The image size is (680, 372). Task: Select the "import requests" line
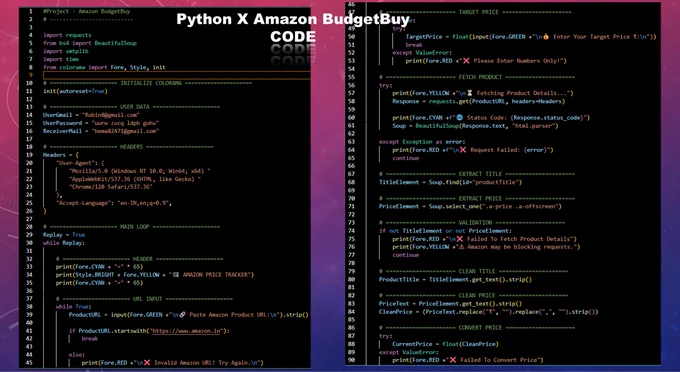coord(67,35)
